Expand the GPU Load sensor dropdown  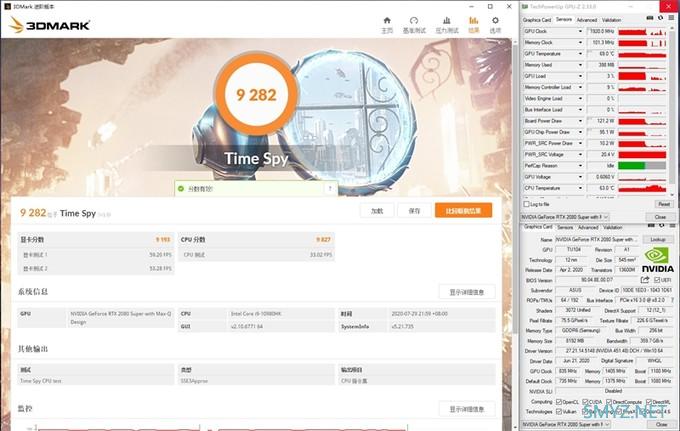tap(580, 76)
